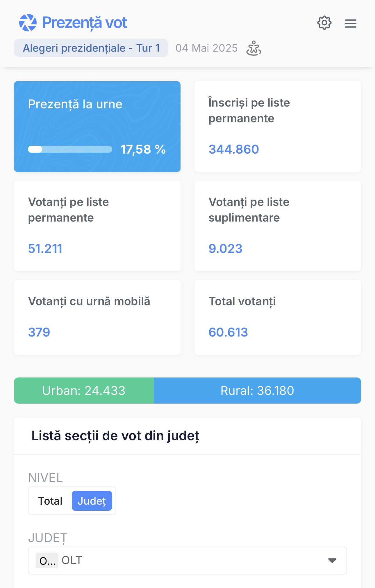This screenshot has height=588, width=375.
Task: Open the settings gear icon
Action: [324, 23]
